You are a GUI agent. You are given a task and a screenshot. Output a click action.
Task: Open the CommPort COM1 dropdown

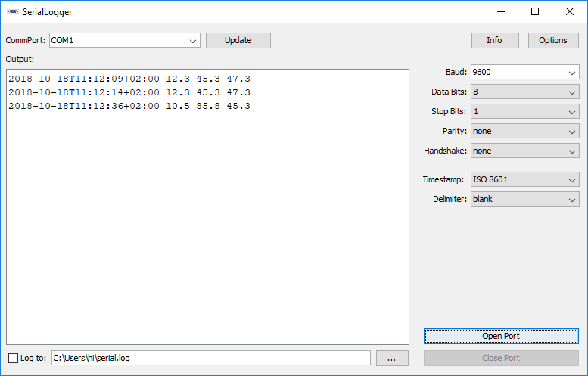tap(125, 41)
